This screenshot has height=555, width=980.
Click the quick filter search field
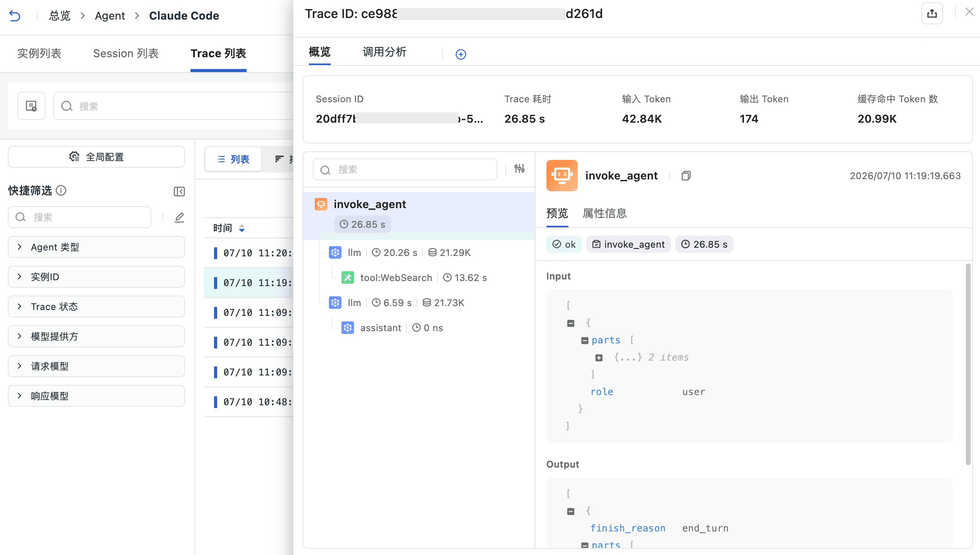pos(80,217)
